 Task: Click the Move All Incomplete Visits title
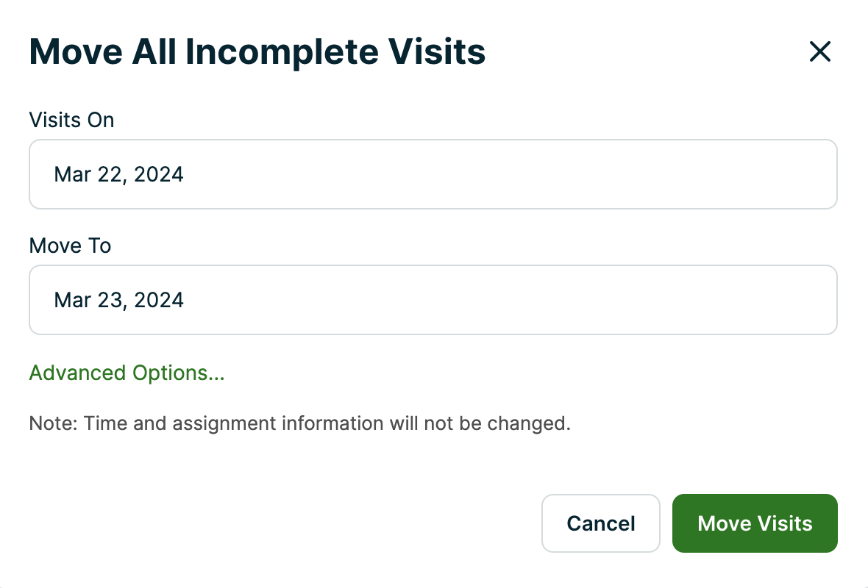pyautogui.click(x=257, y=51)
